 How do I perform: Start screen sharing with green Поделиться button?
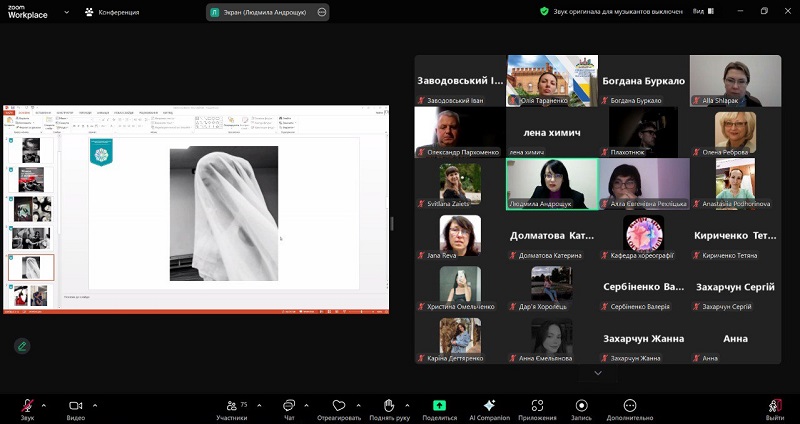click(439, 406)
